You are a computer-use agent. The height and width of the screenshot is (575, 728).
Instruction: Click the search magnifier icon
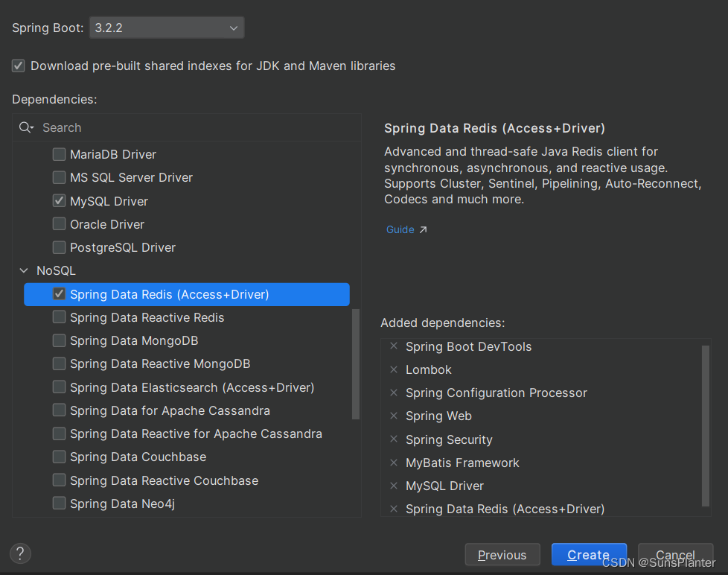26,127
